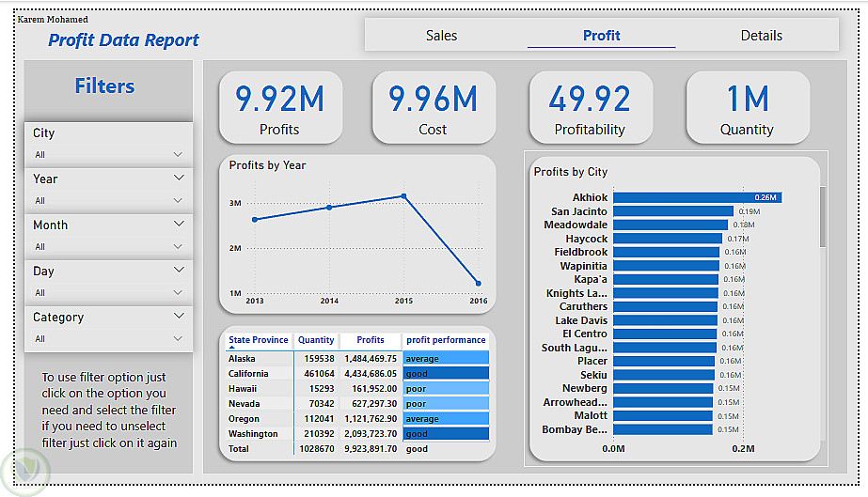Select the 2015 data point on line chart

pos(403,196)
